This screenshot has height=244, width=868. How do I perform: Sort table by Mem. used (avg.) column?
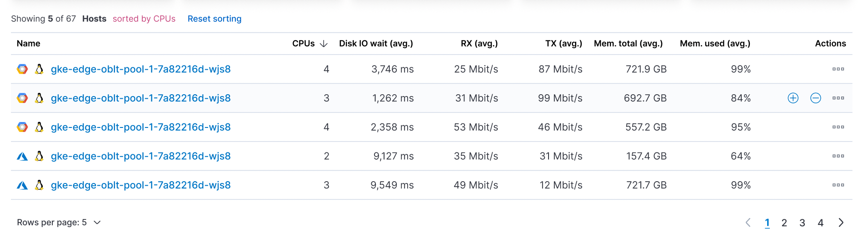pos(715,44)
